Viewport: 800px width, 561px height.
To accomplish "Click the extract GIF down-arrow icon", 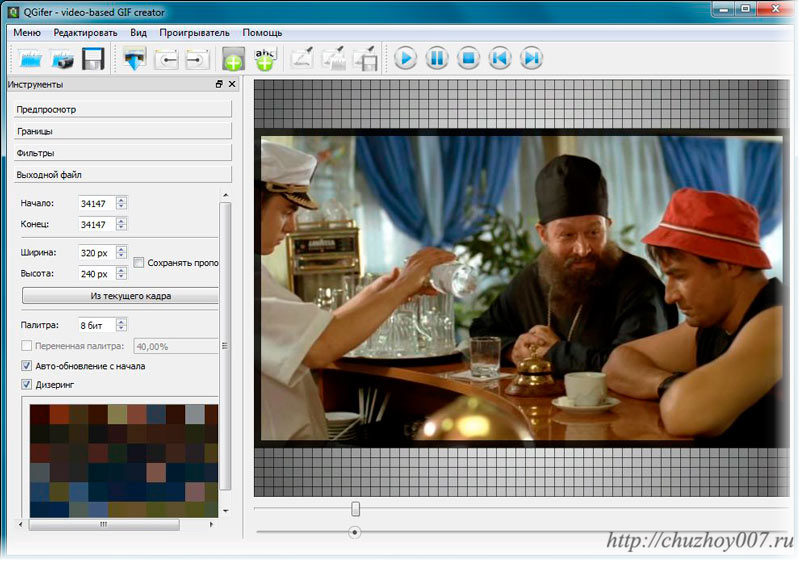I will (x=135, y=59).
